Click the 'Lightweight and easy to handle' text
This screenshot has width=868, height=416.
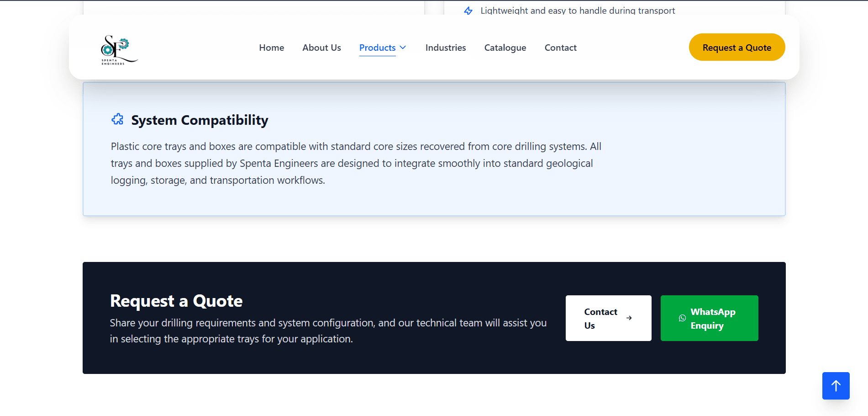[x=578, y=11]
